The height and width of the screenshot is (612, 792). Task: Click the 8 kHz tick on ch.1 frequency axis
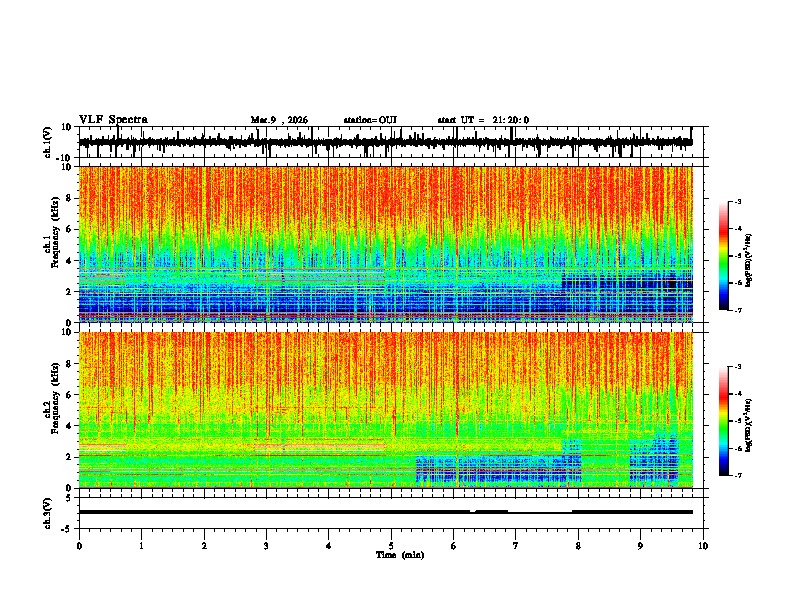pos(70,198)
